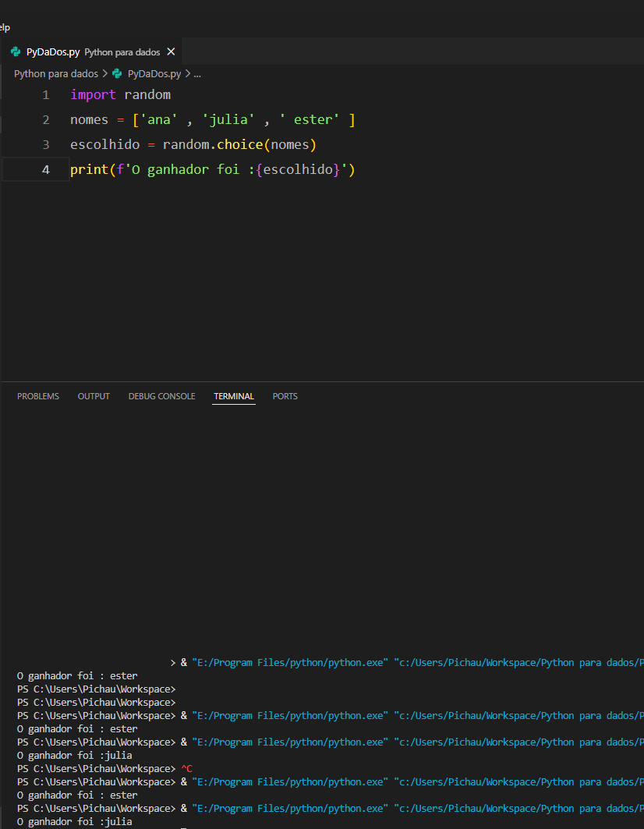Click the Python icon in the breadcrumb bar
Screen dimensions: 644x829
click(x=118, y=74)
